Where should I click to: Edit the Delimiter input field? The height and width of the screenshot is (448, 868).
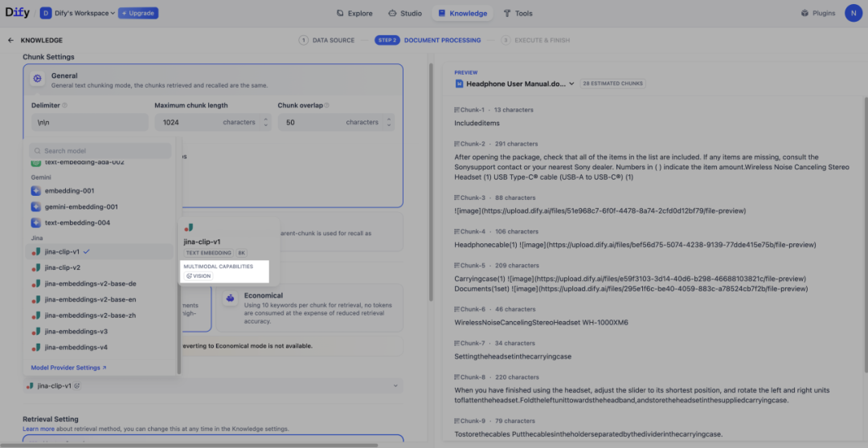click(x=90, y=122)
